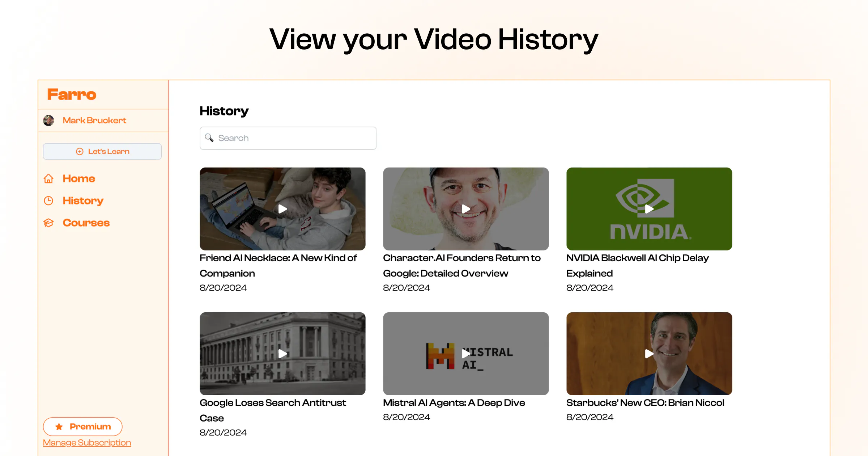The width and height of the screenshot is (868, 456).
Task: Open the Courses menu item
Action: (x=86, y=223)
